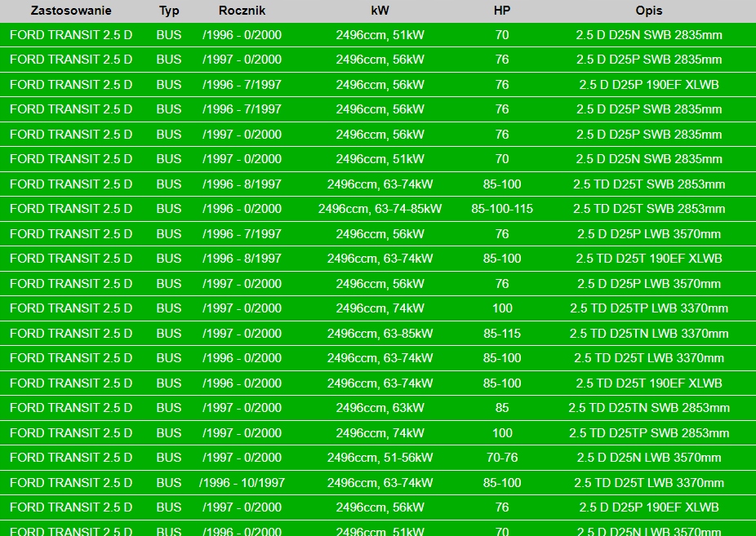The image size is (756, 536).
Task: Click 'D25P LWB 3570mm' description in /1997 - 0/2000 row
Action: [x=649, y=284]
